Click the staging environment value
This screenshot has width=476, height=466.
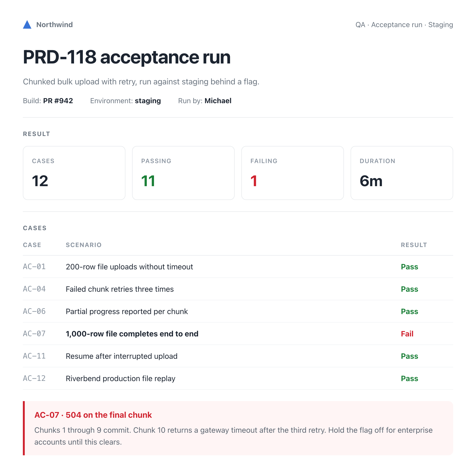[148, 101]
